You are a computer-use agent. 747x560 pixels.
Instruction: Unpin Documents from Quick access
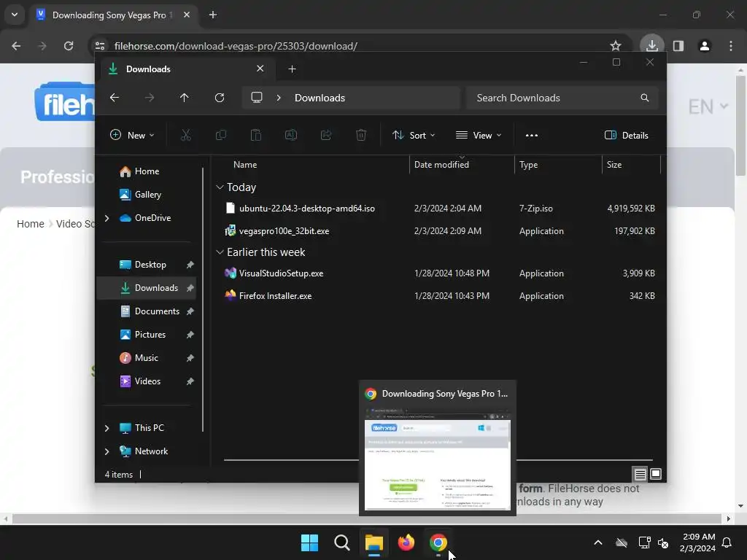click(x=190, y=311)
